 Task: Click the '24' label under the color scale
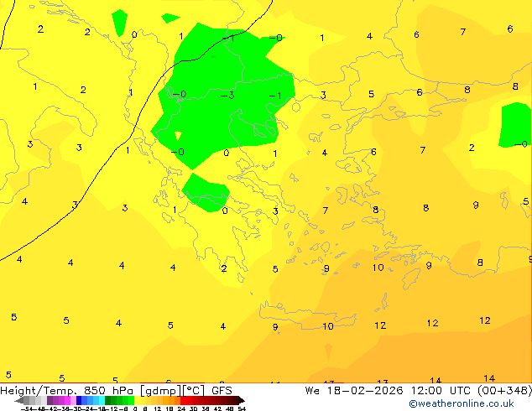tap(181, 408)
